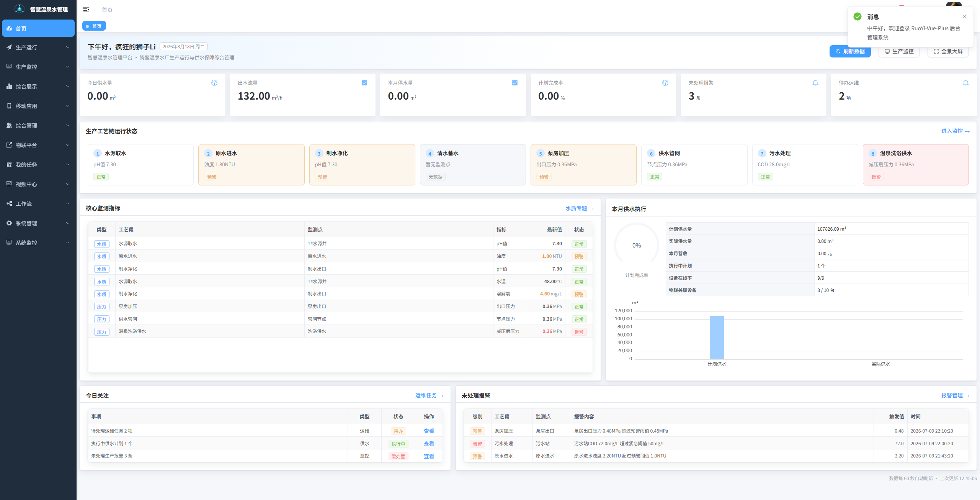Click chart icon on 出水流量 card
The image size is (980, 500).
point(364,83)
